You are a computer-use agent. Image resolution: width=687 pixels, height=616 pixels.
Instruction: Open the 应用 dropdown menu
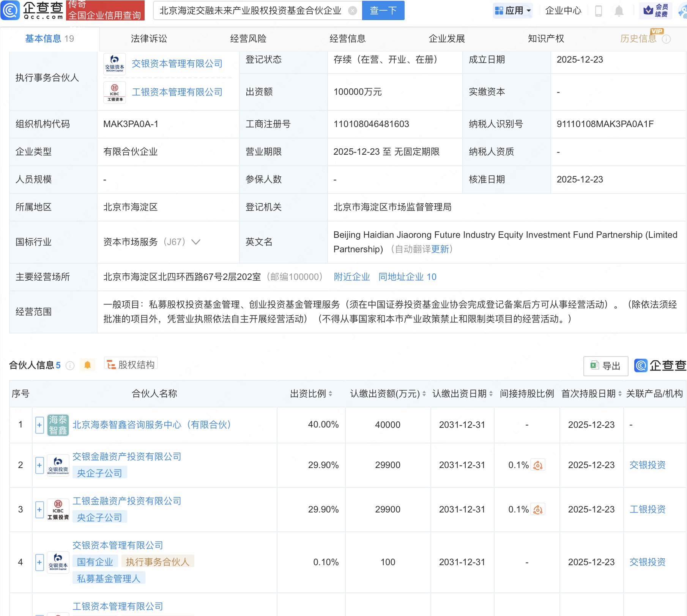point(513,11)
